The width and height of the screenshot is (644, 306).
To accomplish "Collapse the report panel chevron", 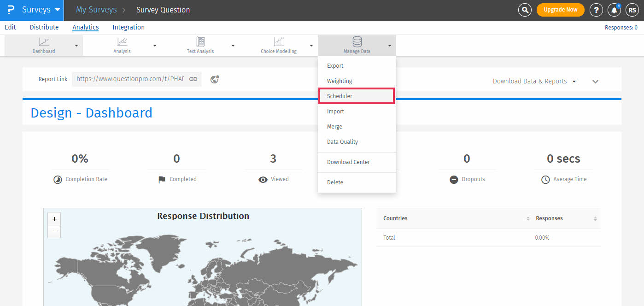I will coord(595,82).
